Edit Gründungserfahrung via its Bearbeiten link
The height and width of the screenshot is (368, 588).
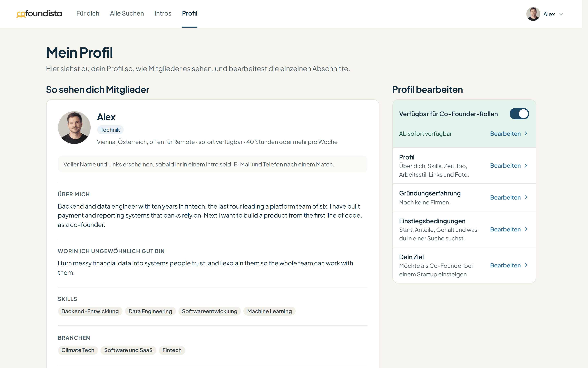tap(505, 197)
